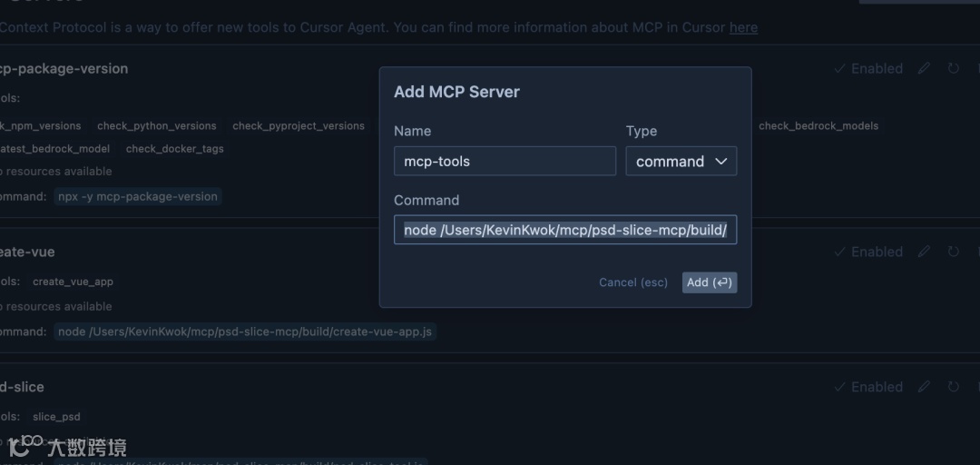Screen dimensions: 980x465
Task: Click the Command input field
Action: [565, 230]
